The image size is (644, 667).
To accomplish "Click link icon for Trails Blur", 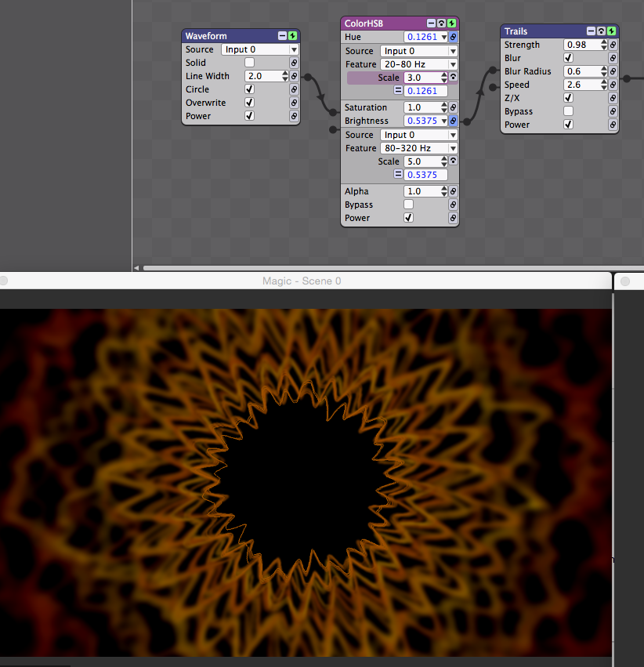I will tap(613, 58).
